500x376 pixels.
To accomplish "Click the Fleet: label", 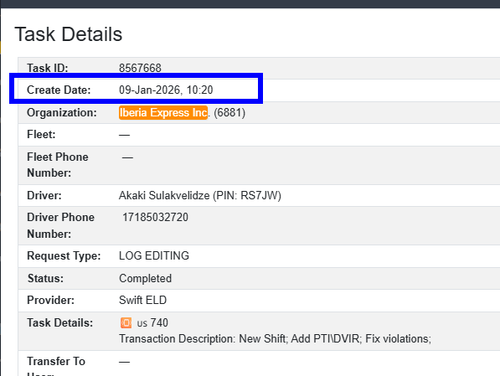I will pyautogui.click(x=41, y=135).
